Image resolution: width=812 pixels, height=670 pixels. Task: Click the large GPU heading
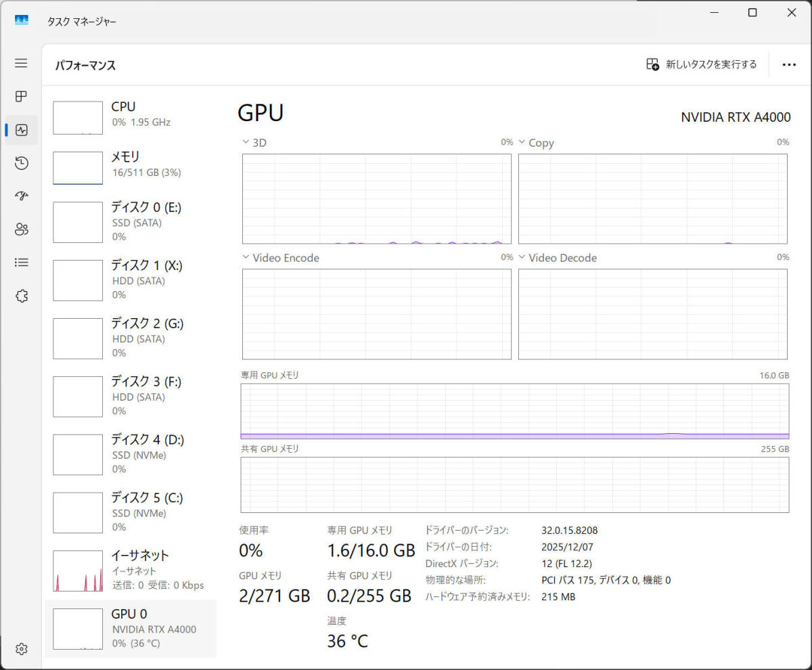click(x=261, y=113)
